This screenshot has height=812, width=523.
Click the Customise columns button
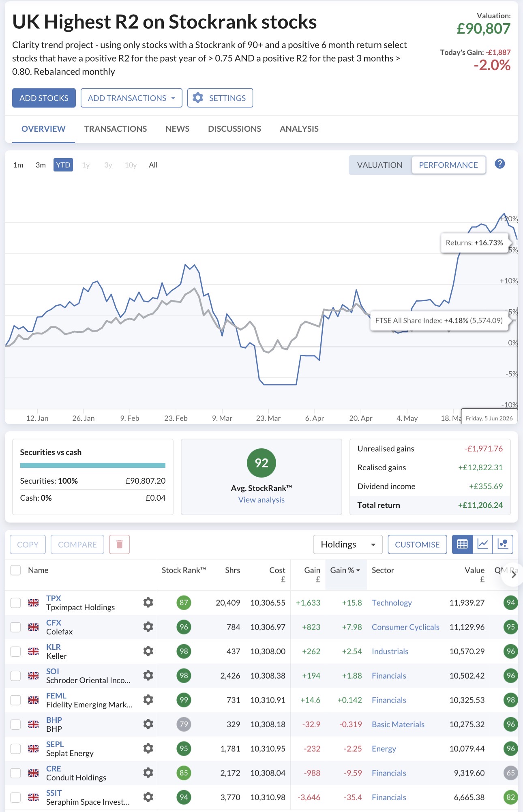[417, 544]
